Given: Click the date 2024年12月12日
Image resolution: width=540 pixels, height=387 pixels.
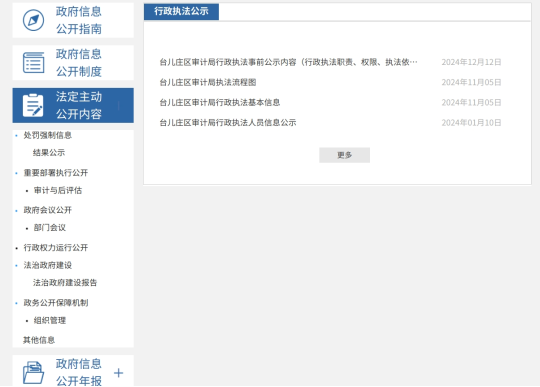Looking at the screenshot, I should click(471, 62).
